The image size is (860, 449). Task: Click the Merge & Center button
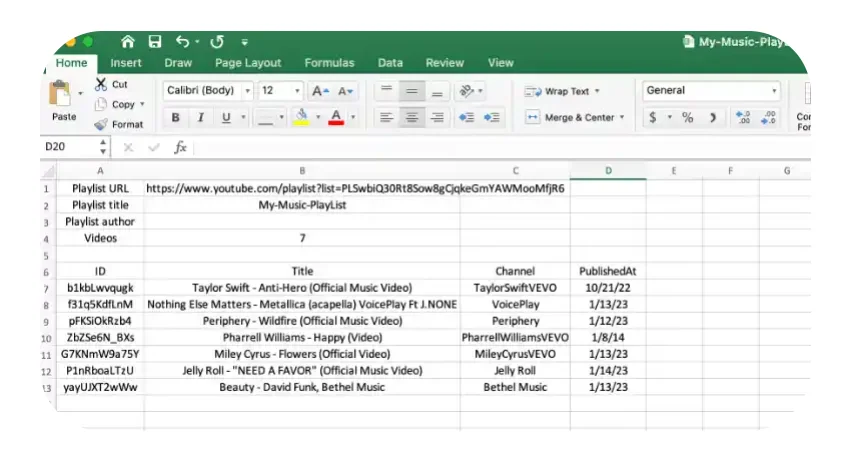[x=569, y=117]
